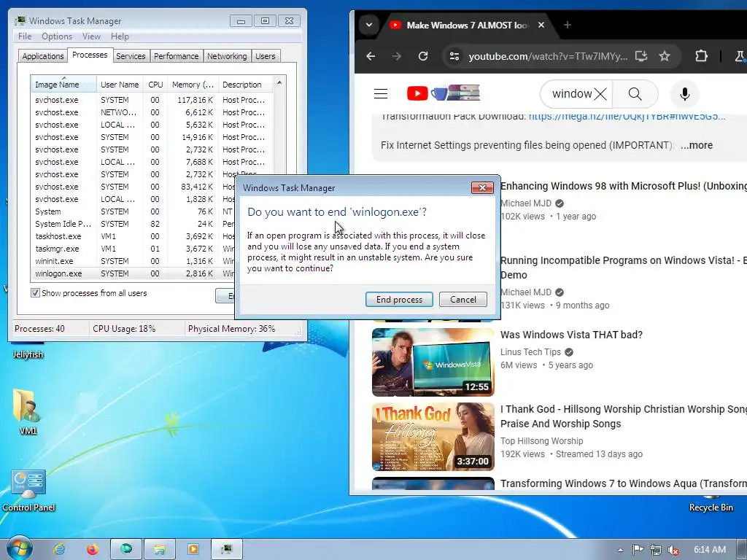Click the install app icon in address bar

641,56
